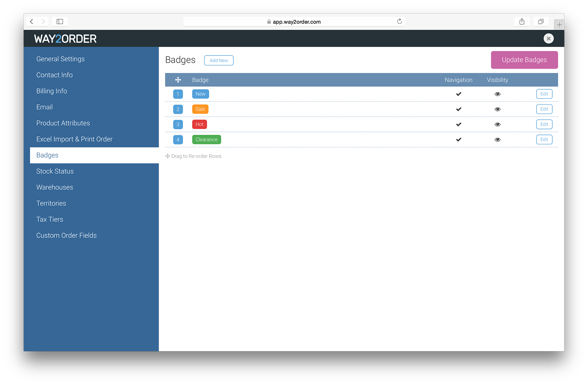Click the move icon in table header

tap(178, 80)
